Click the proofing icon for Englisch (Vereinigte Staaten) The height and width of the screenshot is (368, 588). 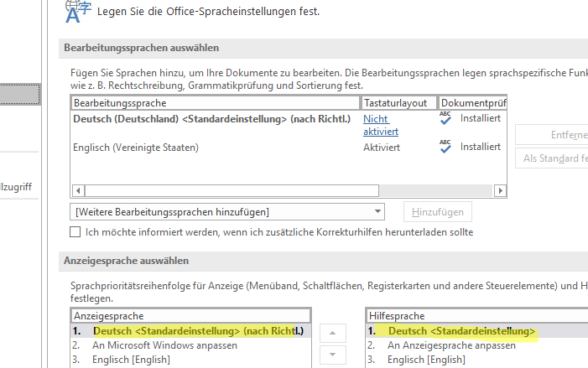coord(445,148)
